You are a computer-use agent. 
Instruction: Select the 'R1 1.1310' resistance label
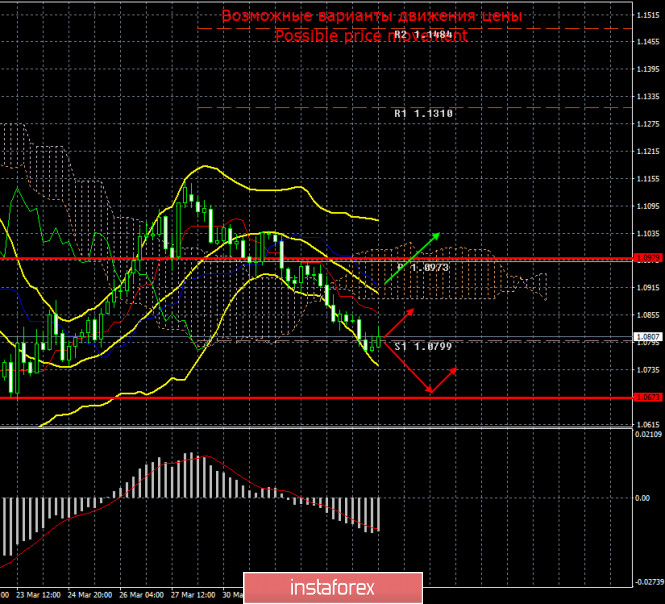423,114
